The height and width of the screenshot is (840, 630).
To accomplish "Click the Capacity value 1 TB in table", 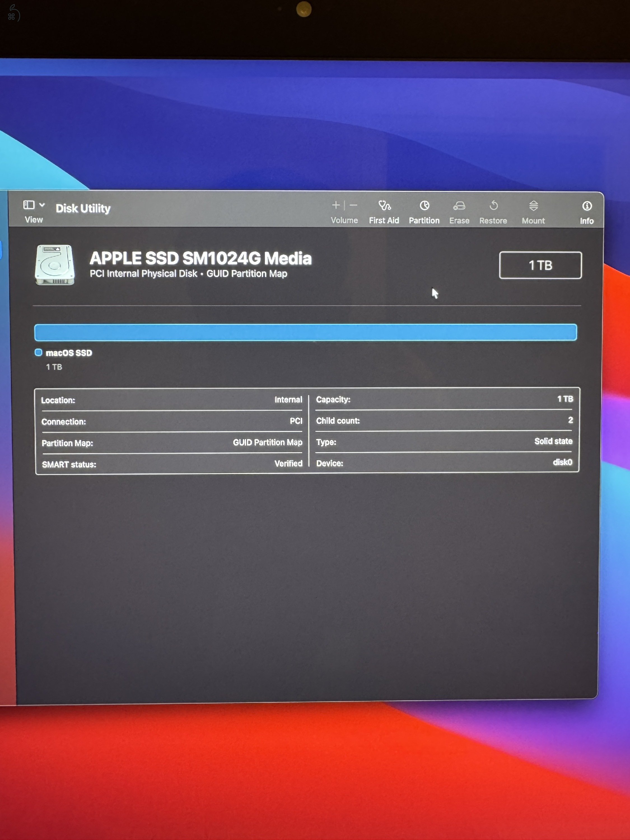I will point(565,399).
